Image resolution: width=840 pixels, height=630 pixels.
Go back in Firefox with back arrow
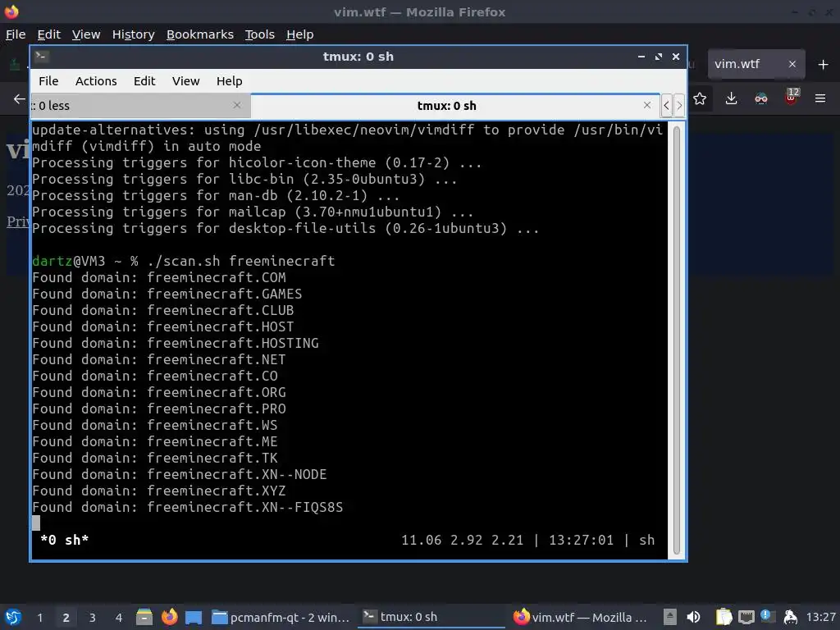[x=20, y=98]
